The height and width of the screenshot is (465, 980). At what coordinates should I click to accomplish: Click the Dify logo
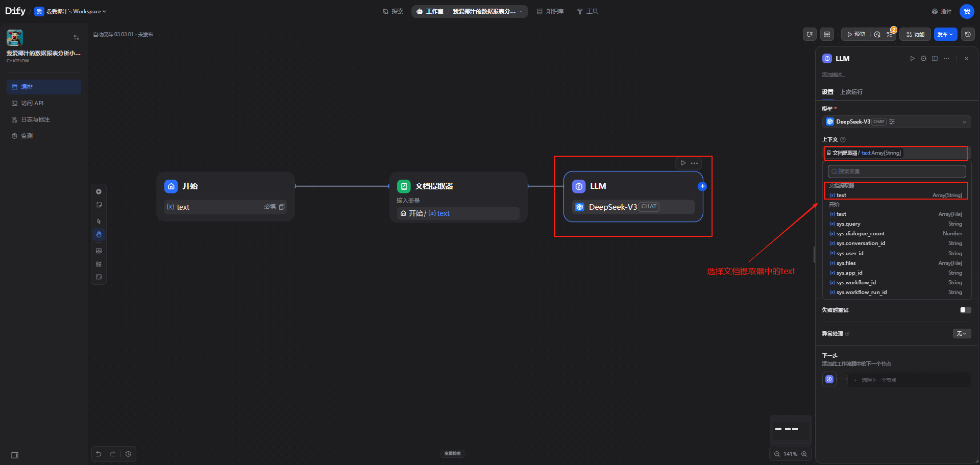15,11
